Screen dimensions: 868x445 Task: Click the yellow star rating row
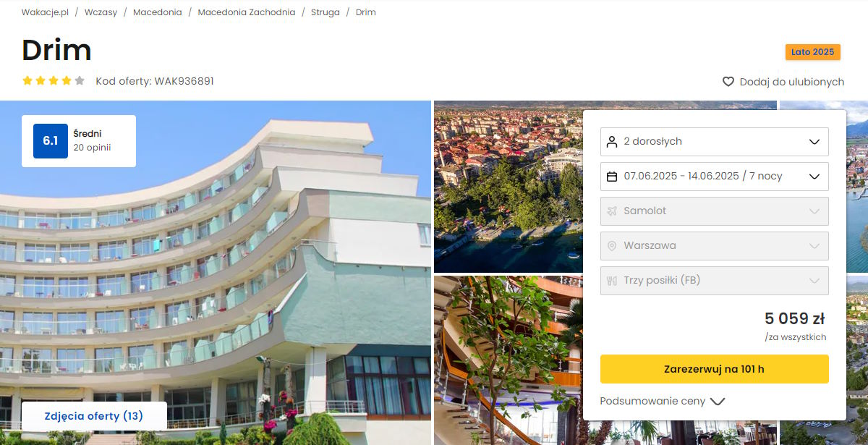[54, 81]
